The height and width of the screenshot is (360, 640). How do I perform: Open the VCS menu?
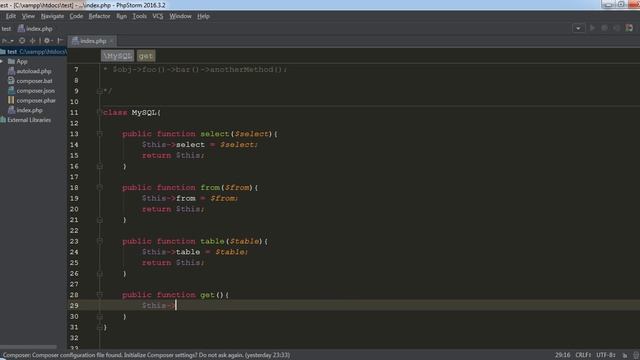coord(158,16)
